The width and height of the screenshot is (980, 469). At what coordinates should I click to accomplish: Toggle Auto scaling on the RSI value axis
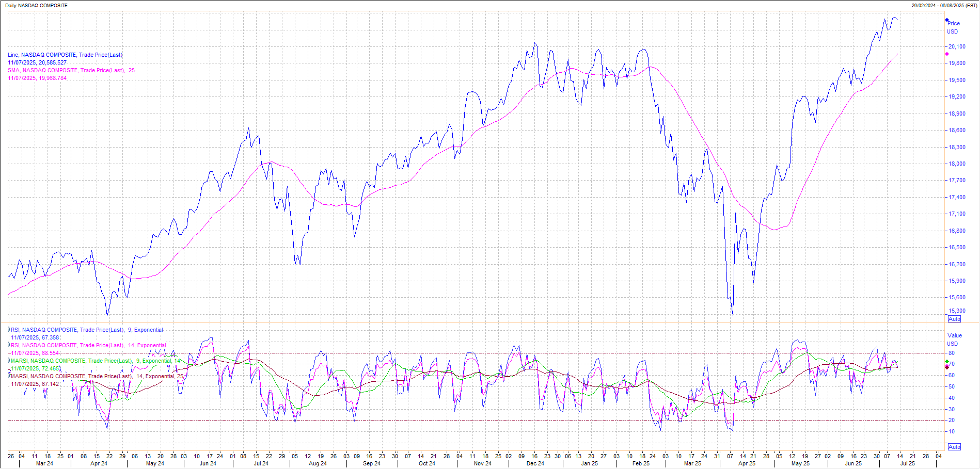click(954, 447)
